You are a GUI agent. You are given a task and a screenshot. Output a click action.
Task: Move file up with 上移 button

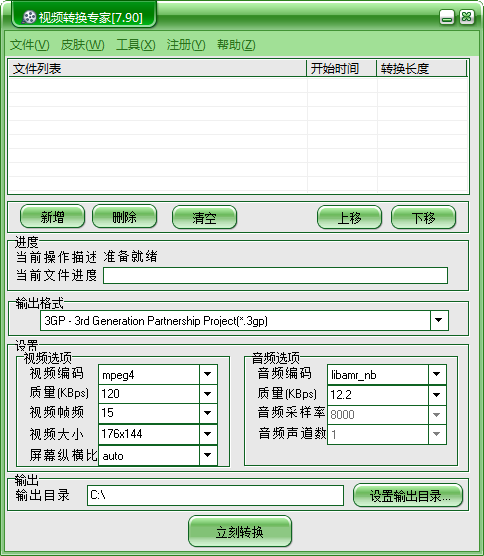click(349, 217)
